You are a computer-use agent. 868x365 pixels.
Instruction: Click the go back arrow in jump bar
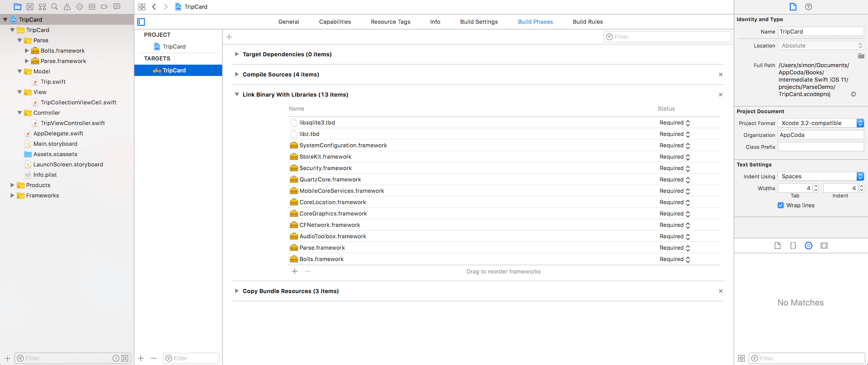click(154, 7)
